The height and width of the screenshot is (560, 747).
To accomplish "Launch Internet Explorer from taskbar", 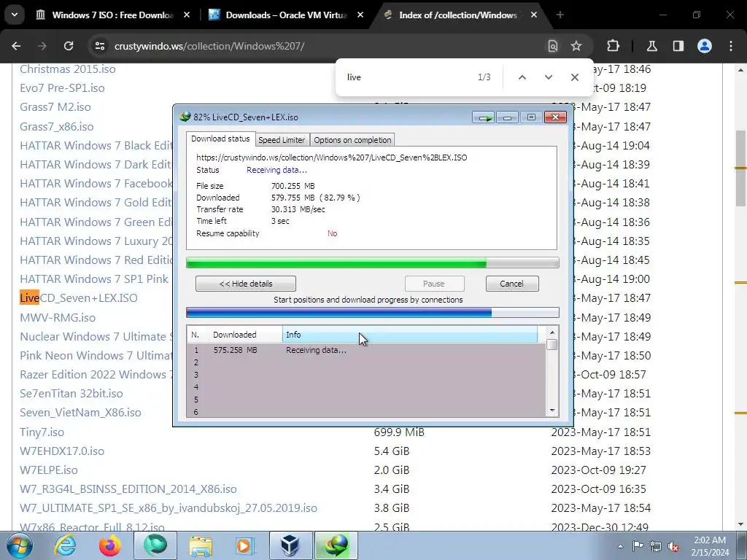I will click(65, 545).
